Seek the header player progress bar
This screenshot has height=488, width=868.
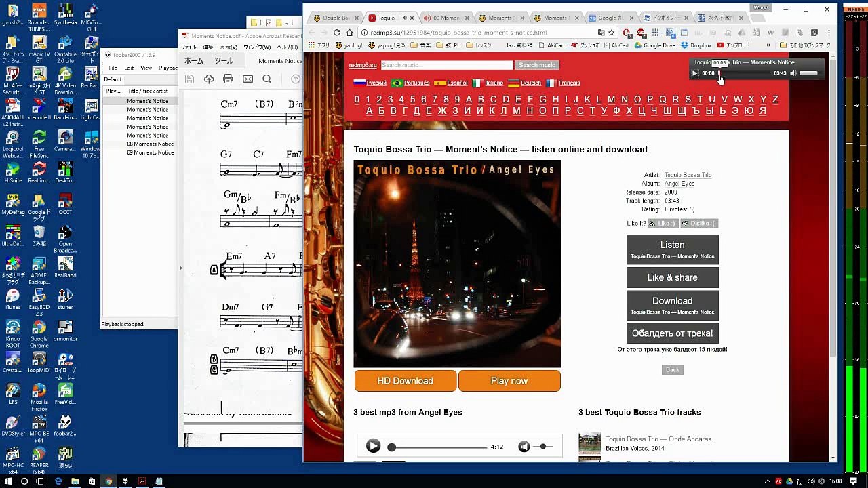pyautogui.click(x=744, y=73)
